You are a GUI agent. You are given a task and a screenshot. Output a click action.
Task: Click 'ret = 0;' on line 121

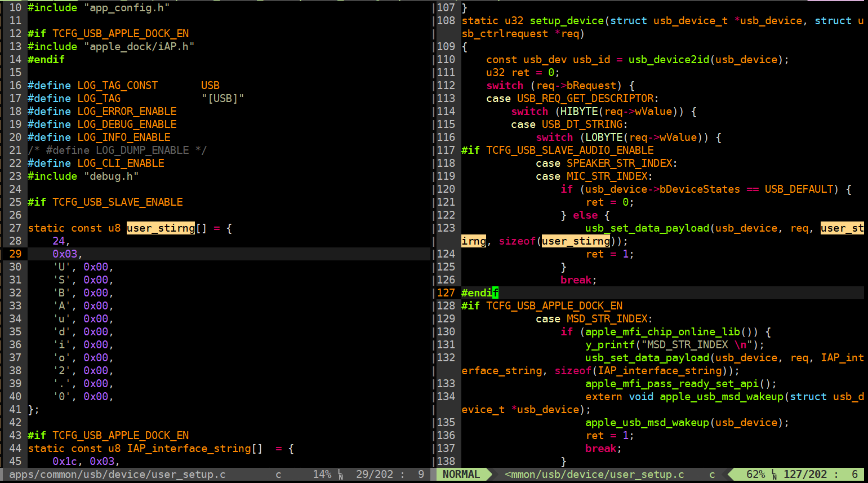tap(609, 202)
